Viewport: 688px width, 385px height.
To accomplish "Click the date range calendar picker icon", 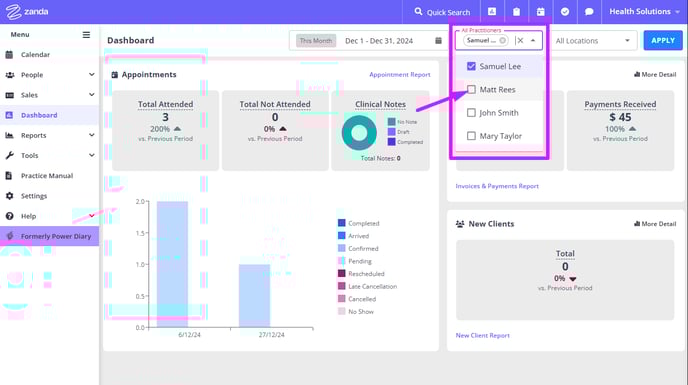I will coord(438,41).
